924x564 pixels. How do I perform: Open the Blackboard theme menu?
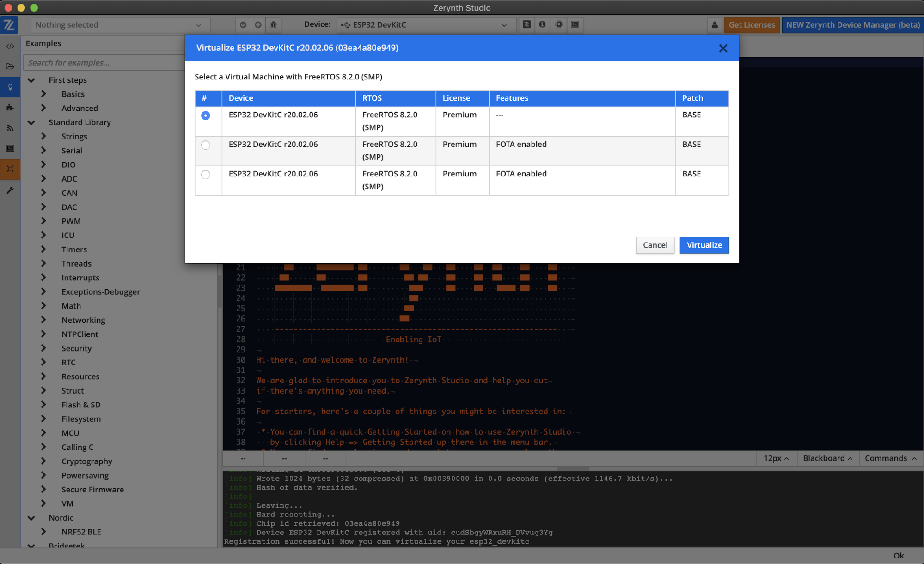coord(827,458)
